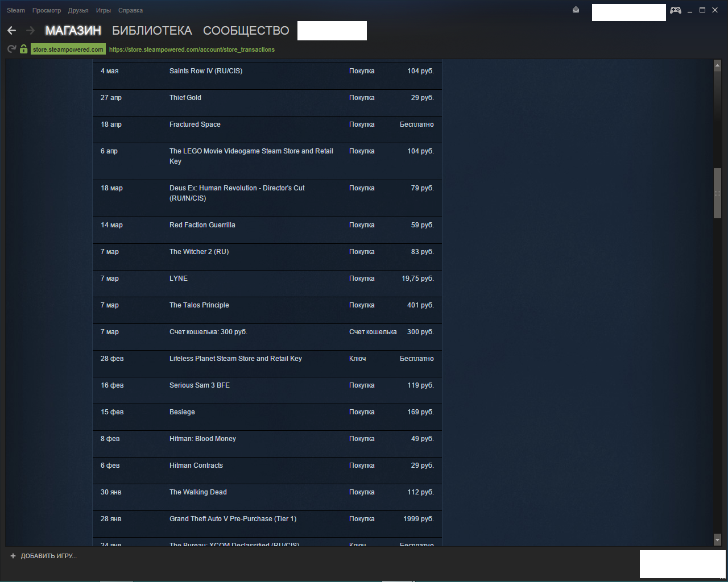Open the Lifeless Planet retail key entry
The image size is (728, 582).
pos(267,364)
